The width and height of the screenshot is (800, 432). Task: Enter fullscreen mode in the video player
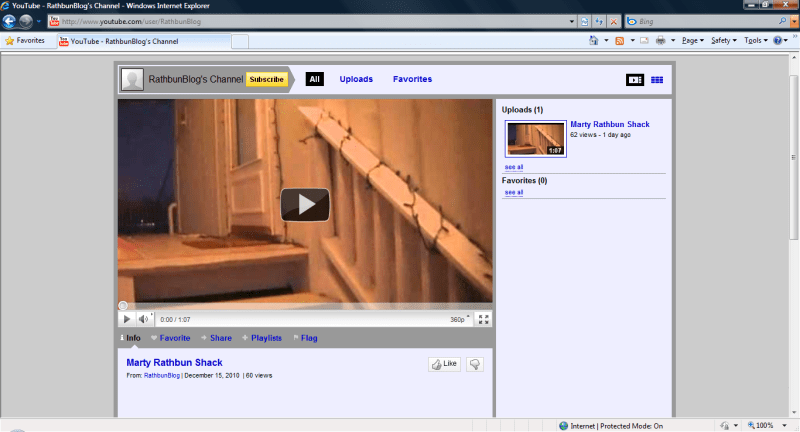pyautogui.click(x=483, y=319)
